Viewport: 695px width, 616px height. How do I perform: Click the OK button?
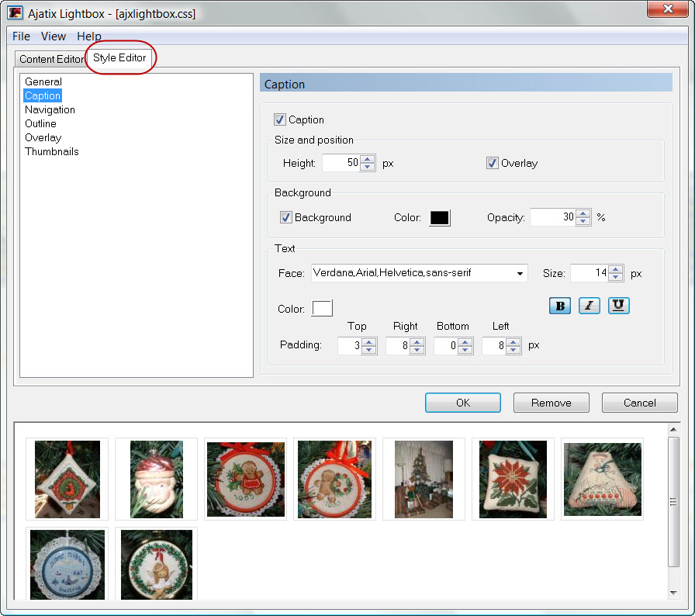click(463, 403)
